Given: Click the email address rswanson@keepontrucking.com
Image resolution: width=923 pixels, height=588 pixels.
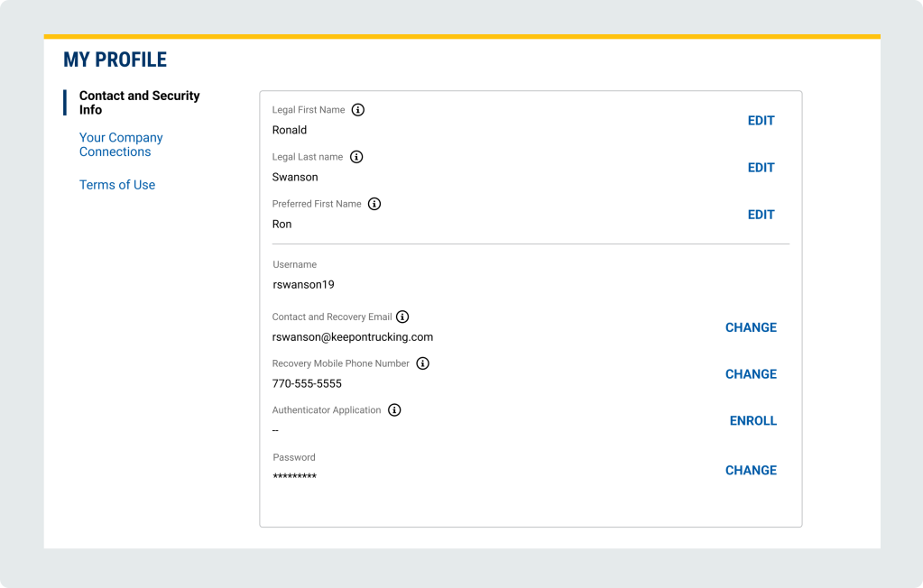Looking at the screenshot, I should (x=353, y=337).
